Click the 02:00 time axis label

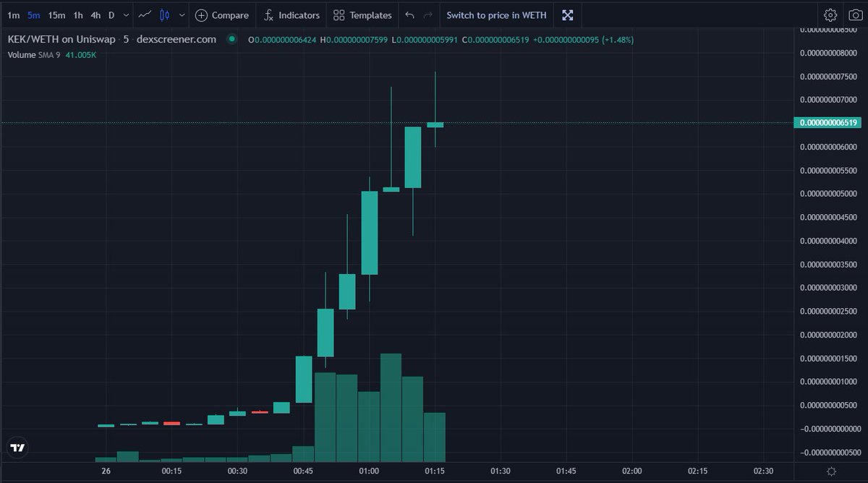point(632,471)
